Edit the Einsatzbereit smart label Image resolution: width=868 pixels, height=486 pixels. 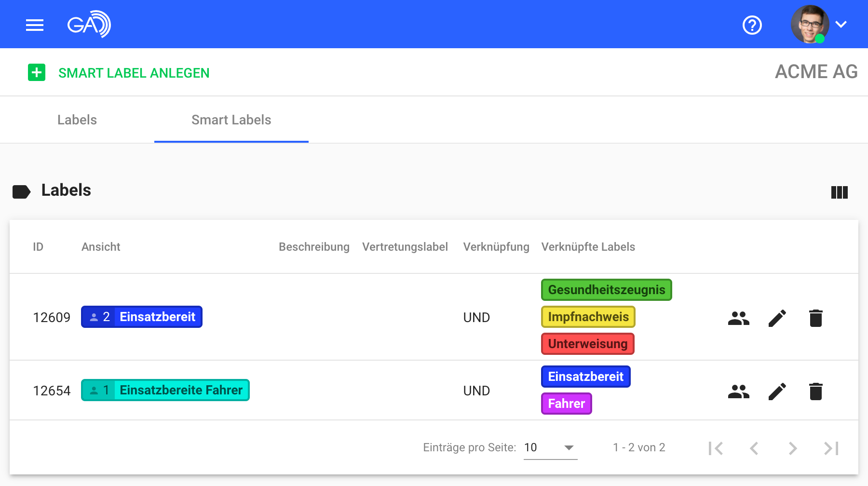(777, 318)
